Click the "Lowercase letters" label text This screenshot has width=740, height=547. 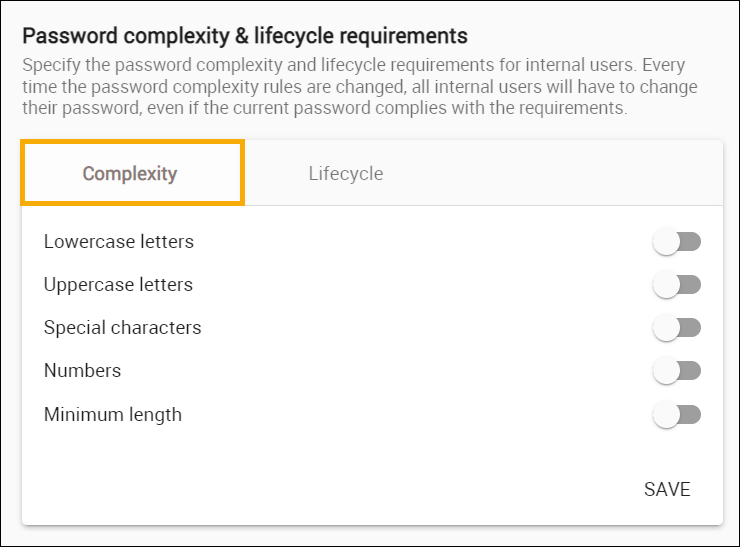(119, 242)
